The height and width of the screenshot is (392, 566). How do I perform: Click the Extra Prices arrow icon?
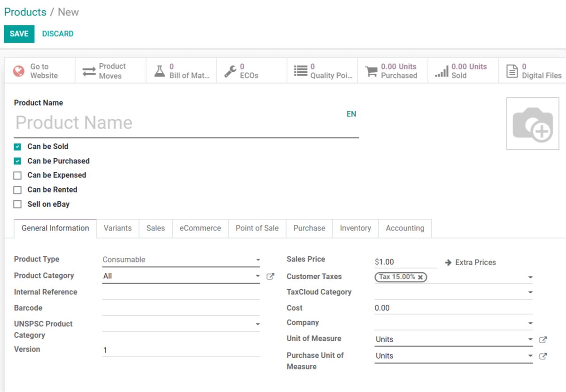pos(448,262)
